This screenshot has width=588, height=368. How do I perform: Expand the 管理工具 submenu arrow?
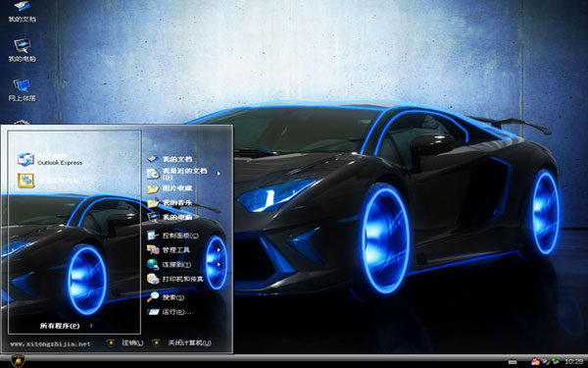(219, 250)
